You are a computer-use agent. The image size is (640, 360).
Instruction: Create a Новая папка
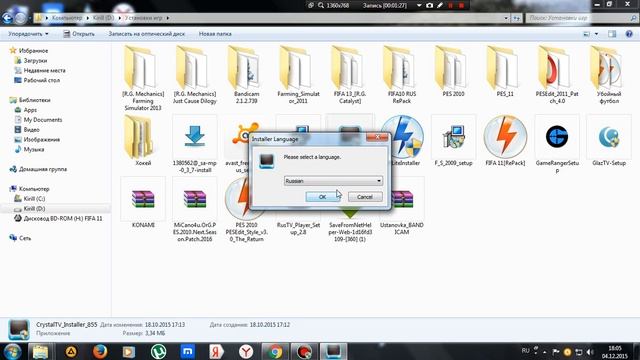[x=215, y=34]
